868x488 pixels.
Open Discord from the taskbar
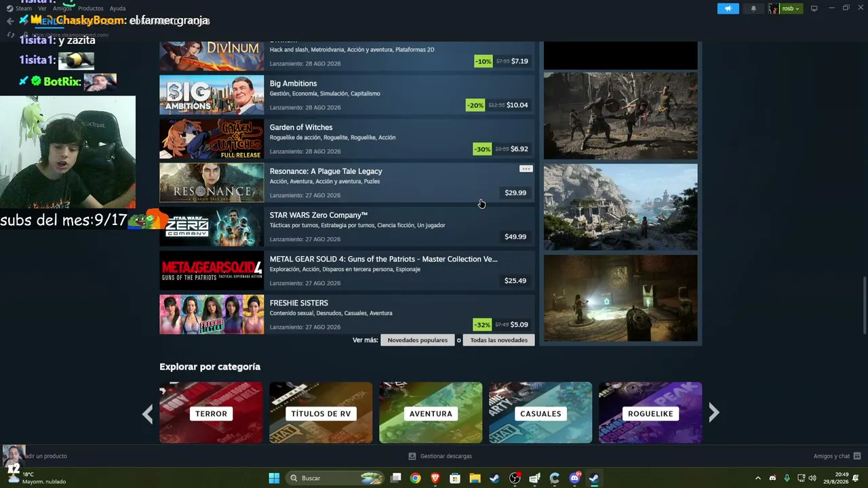(x=575, y=478)
